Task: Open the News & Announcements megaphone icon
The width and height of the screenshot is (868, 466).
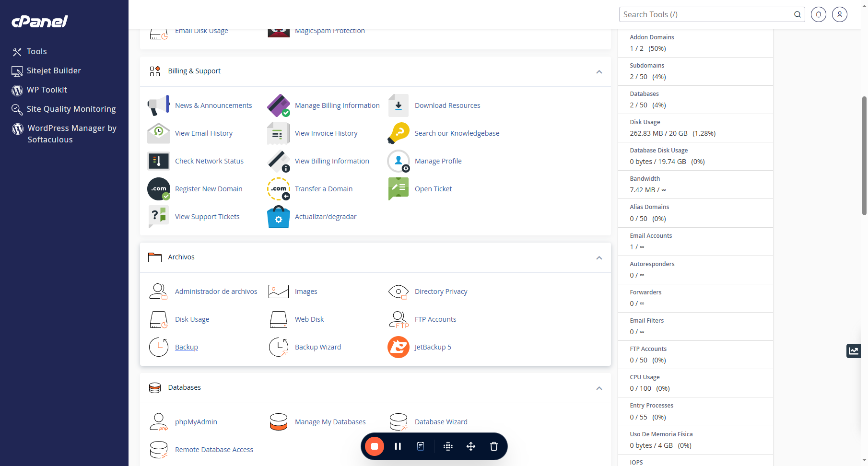Action: (x=158, y=105)
